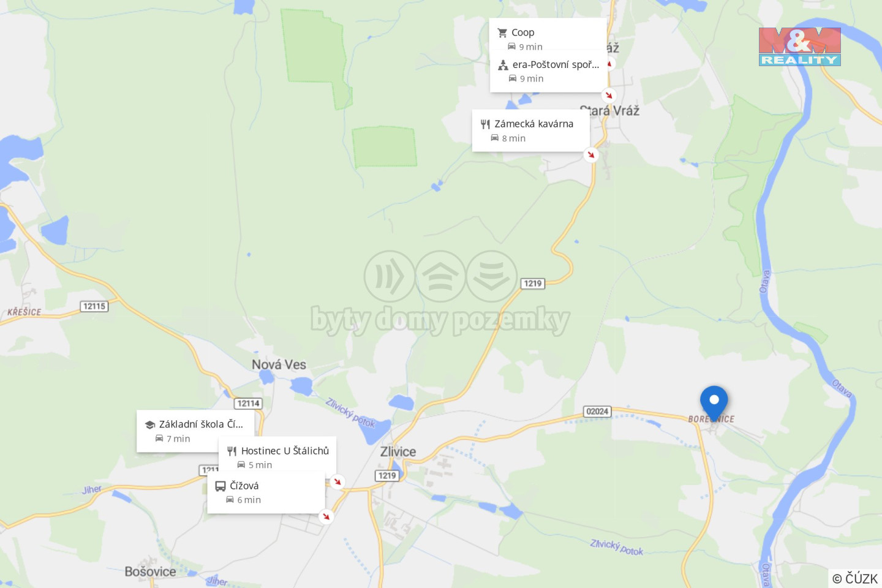Click the Nová Ves village label
Image resolution: width=882 pixels, height=588 pixels.
pyautogui.click(x=279, y=364)
